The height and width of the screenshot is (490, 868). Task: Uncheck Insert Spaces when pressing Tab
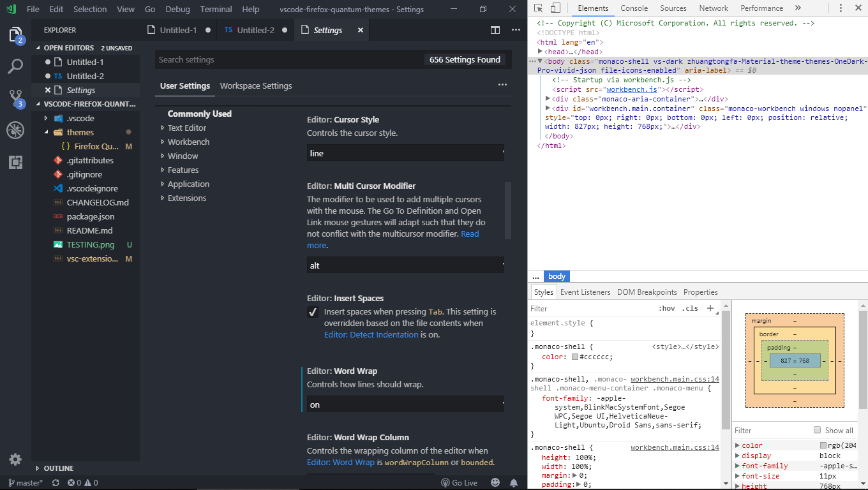point(313,312)
